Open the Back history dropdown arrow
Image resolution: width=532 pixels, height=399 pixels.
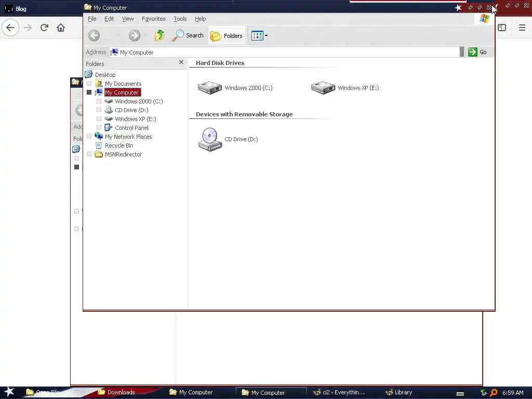[118, 35]
